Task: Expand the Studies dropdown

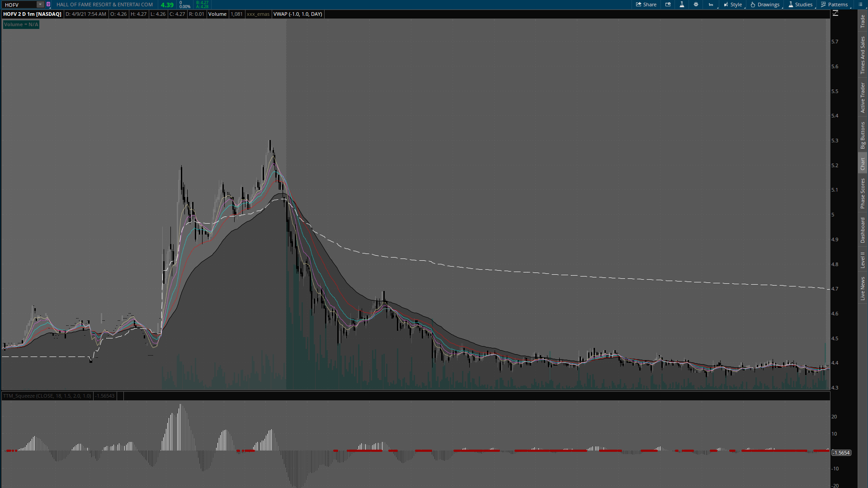Action: coord(800,5)
